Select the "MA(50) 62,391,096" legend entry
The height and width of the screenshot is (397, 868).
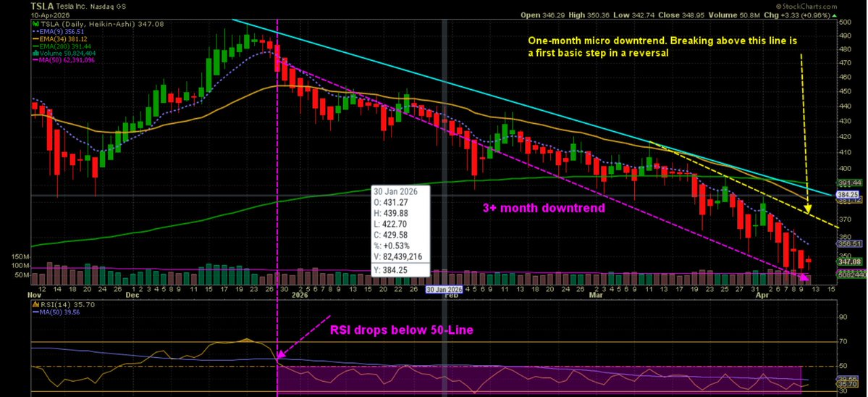tap(67, 60)
